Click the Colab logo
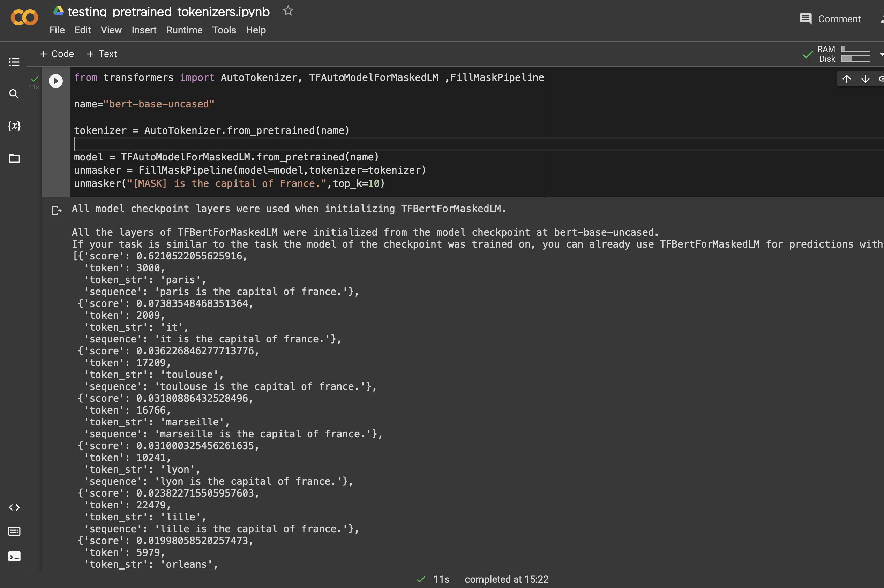The image size is (884, 588). [x=24, y=17]
